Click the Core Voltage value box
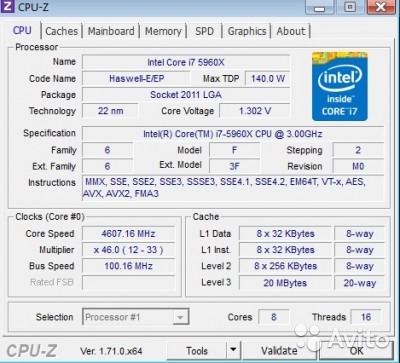Image resolution: width=400 pixels, height=363 pixels. click(255, 111)
